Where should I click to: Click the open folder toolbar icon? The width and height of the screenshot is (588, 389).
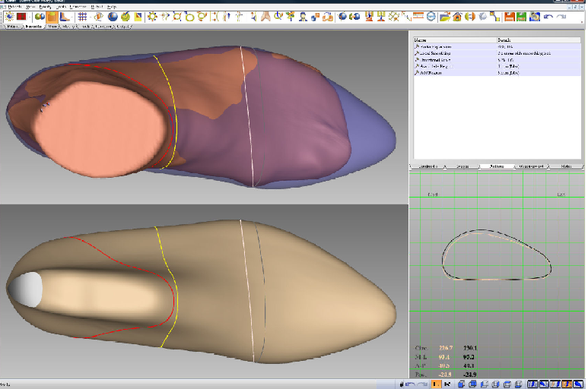pyautogui.click(x=444, y=16)
